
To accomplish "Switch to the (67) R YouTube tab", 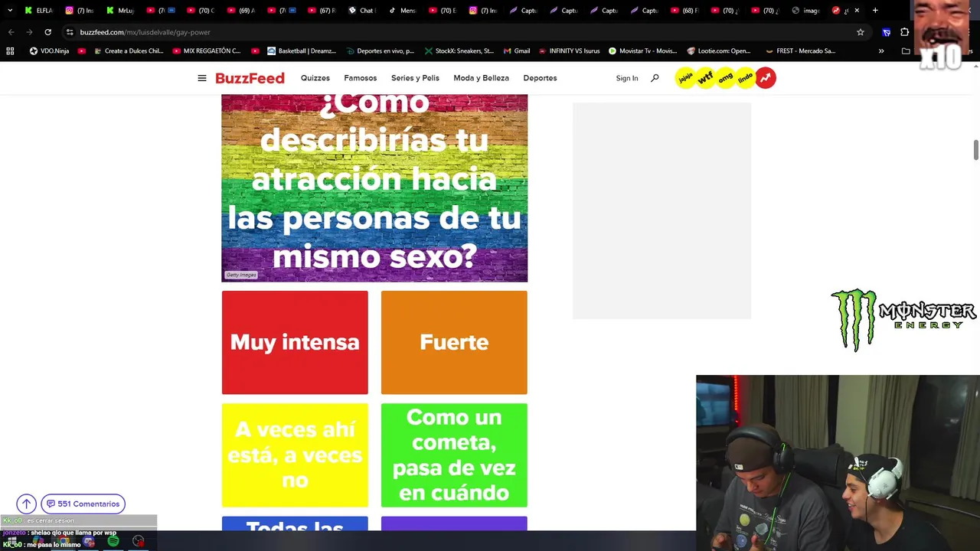I will click(322, 11).
